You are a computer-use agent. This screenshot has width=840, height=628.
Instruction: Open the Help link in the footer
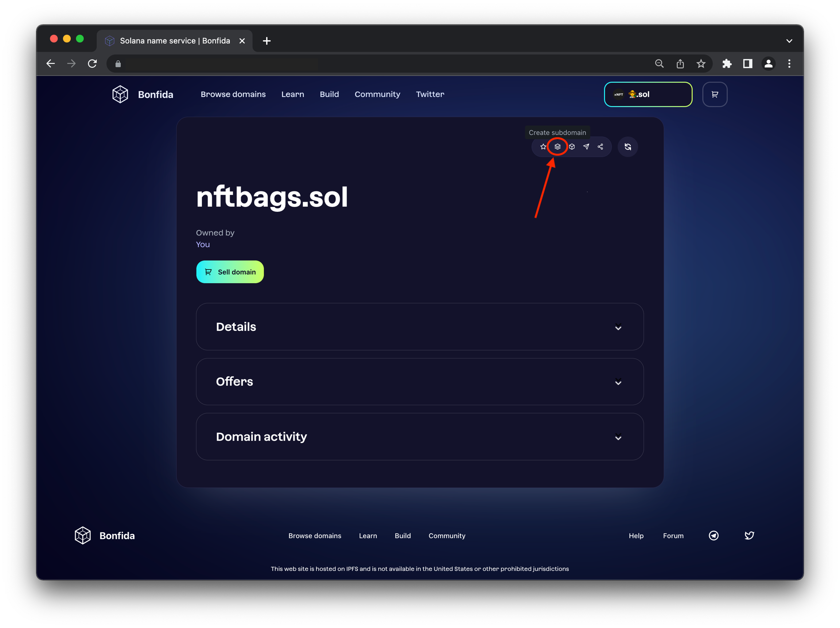coord(636,536)
